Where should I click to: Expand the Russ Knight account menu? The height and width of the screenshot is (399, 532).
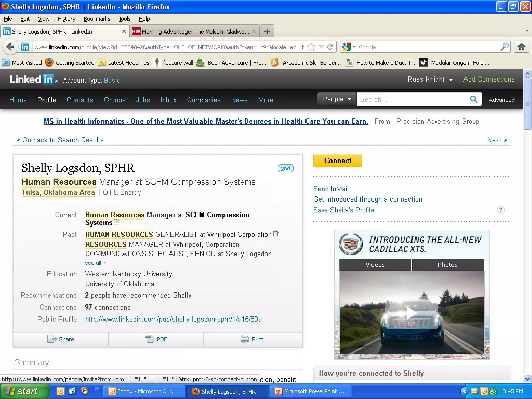pos(430,79)
